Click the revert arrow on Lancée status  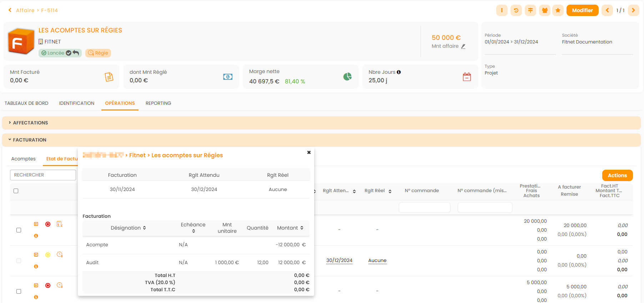point(76,53)
